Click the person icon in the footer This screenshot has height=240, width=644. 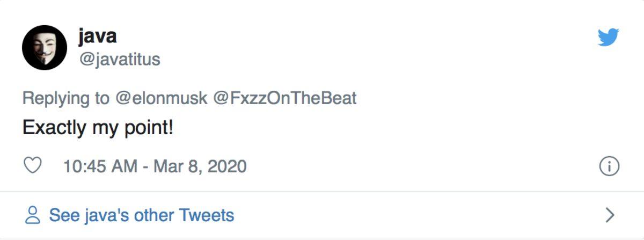click(x=33, y=216)
